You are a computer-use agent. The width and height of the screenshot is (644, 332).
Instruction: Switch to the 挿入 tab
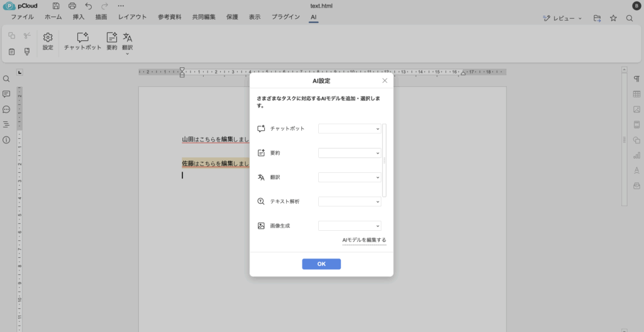pos(79,17)
